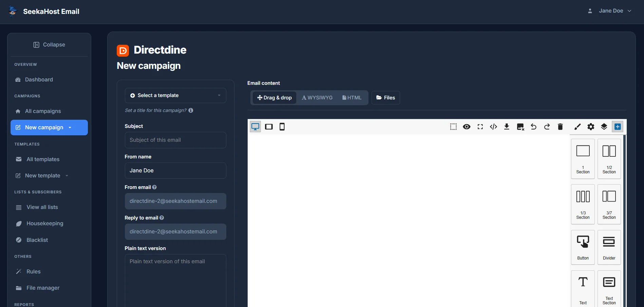
Task: Click the Subject input field
Action: click(175, 140)
